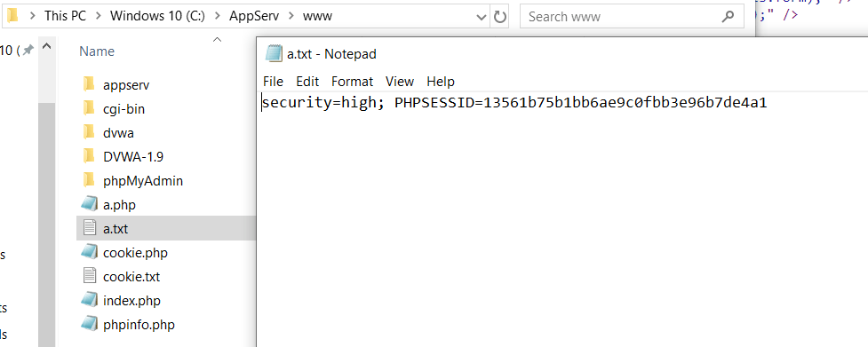
Task: Click the navigation pane scroll up arrow
Action: point(47,46)
